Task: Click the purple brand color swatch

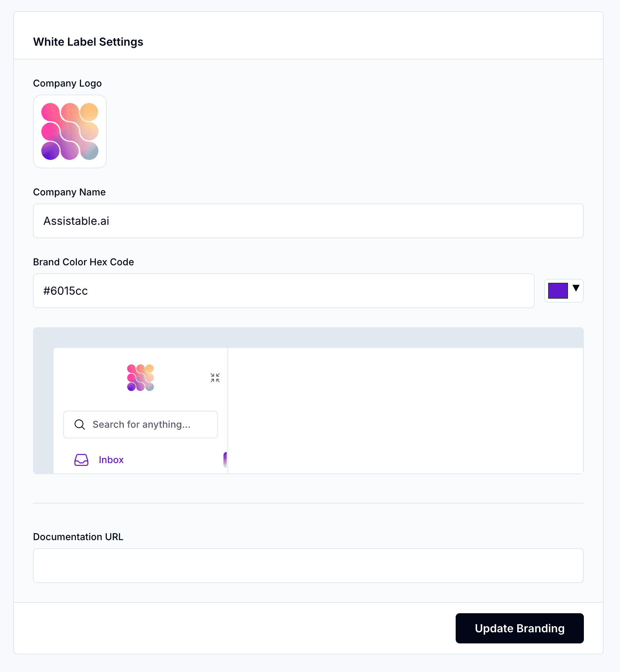Action: tap(558, 290)
